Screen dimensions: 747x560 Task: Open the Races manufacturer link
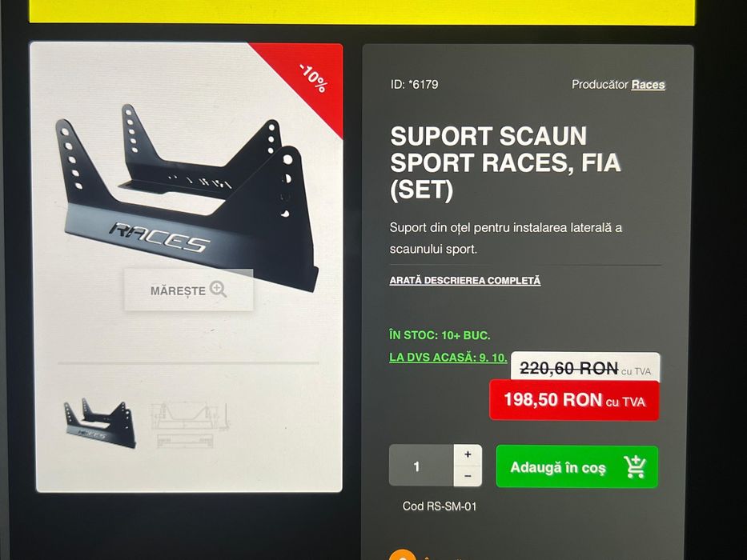648,85
